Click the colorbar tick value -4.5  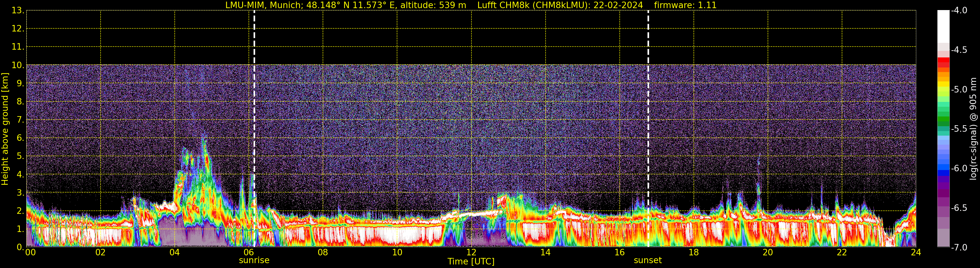tap(959, 50)
